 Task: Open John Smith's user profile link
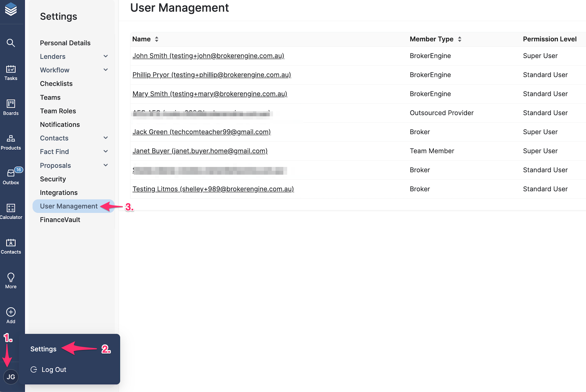(x=208, y=56)
